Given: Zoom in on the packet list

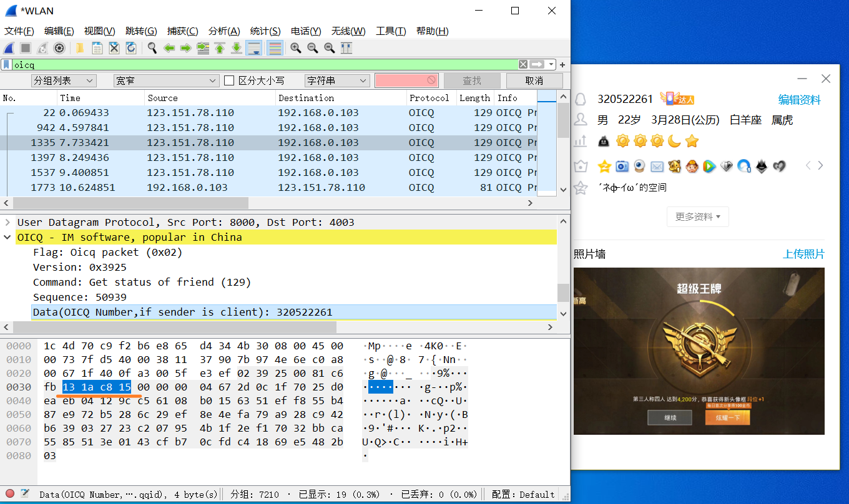Looking at the screenshot, I should 295,48.
